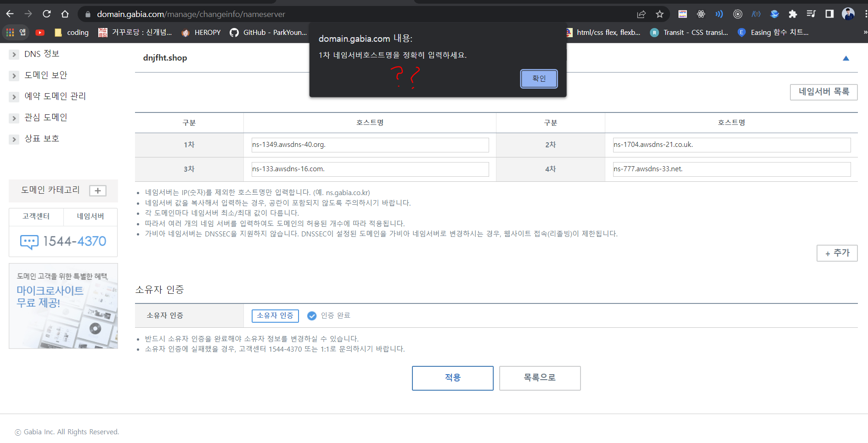Expand the DNS 정보 menu

click(x=14, y=55)
